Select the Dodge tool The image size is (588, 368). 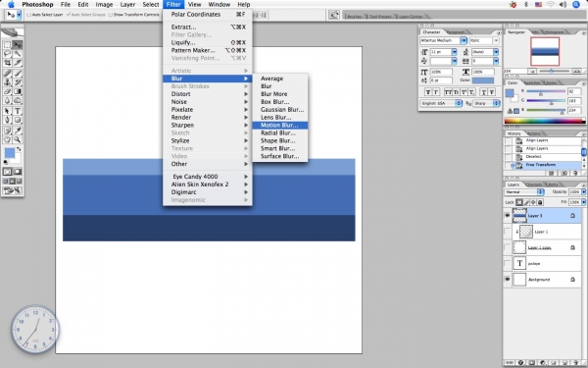[18, 100]
